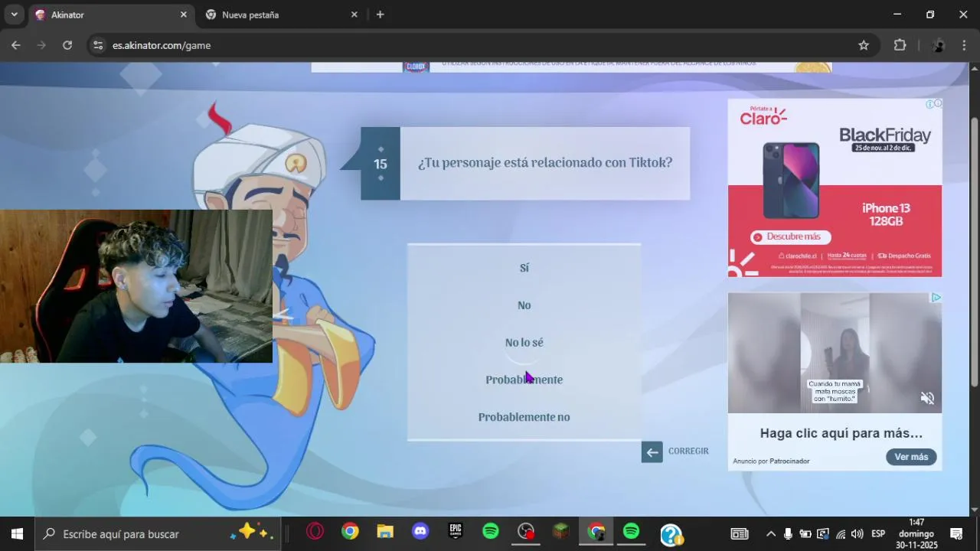The width and height of the screenshot is (980, 551).
Task: Open OBS Studio from the taskbar
Action: pyautogui.click(x=526, y=532)
